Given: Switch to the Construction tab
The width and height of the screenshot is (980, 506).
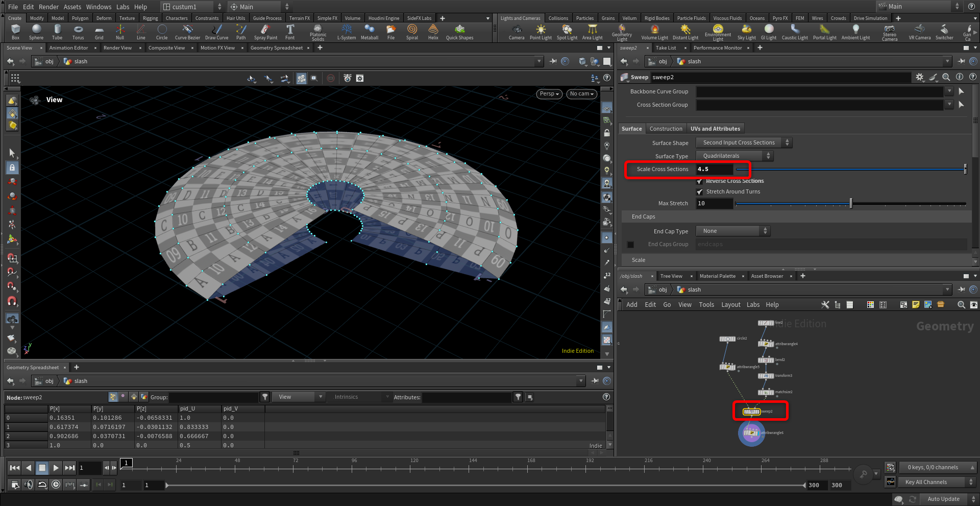Looking at the screenshot, I should [666, 129].
